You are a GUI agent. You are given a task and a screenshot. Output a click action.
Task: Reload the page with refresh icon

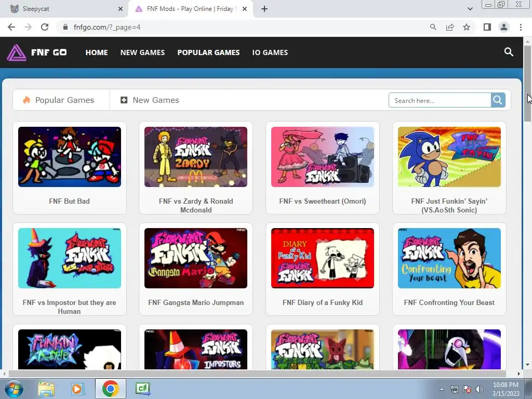[x=45, y=27]
